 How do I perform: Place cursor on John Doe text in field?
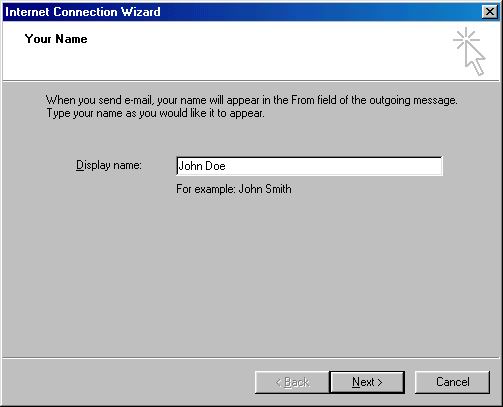202,166
